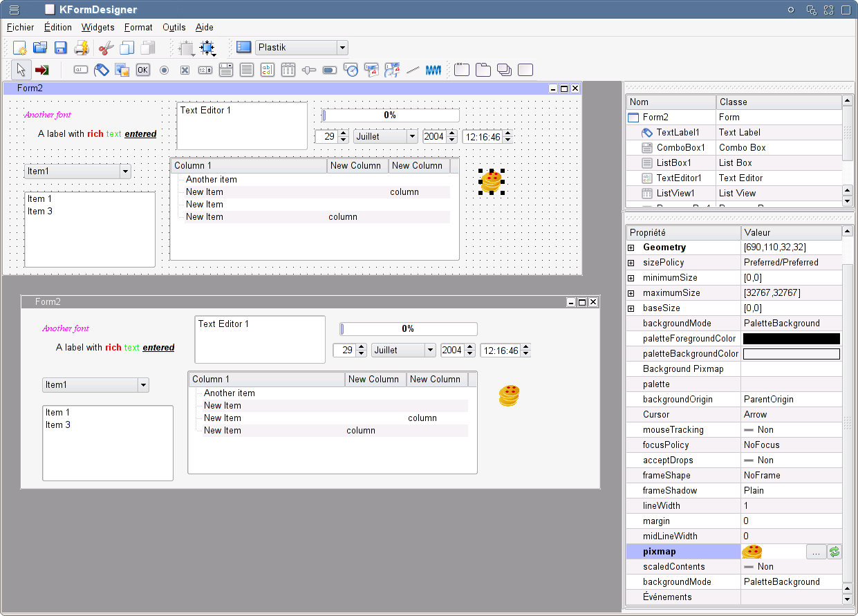
Task: Save the form with the floppy disk icon
Action: click(61, 48)
